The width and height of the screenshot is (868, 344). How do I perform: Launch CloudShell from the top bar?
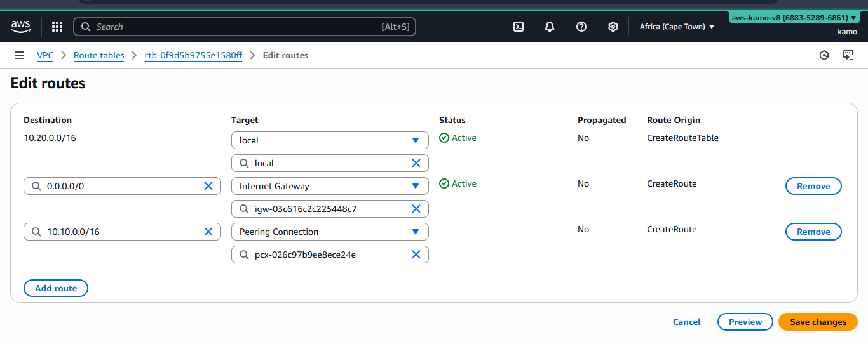[x=519, y=27]
